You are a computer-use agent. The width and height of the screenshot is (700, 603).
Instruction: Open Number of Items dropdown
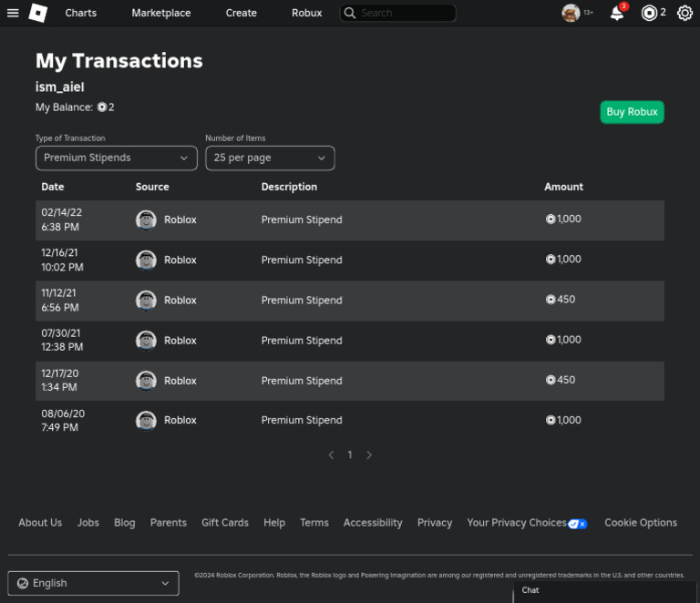point(270,158)
